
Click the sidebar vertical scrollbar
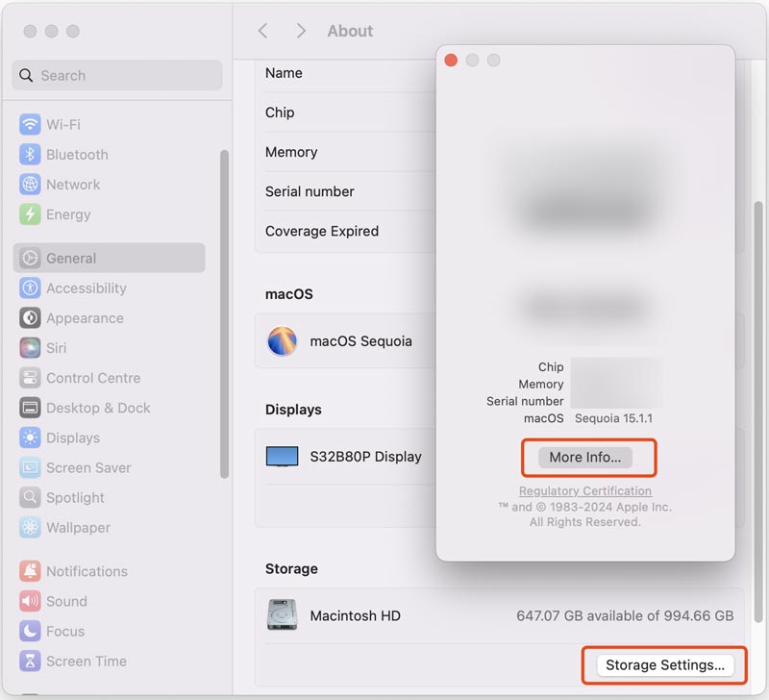point(225,313)
